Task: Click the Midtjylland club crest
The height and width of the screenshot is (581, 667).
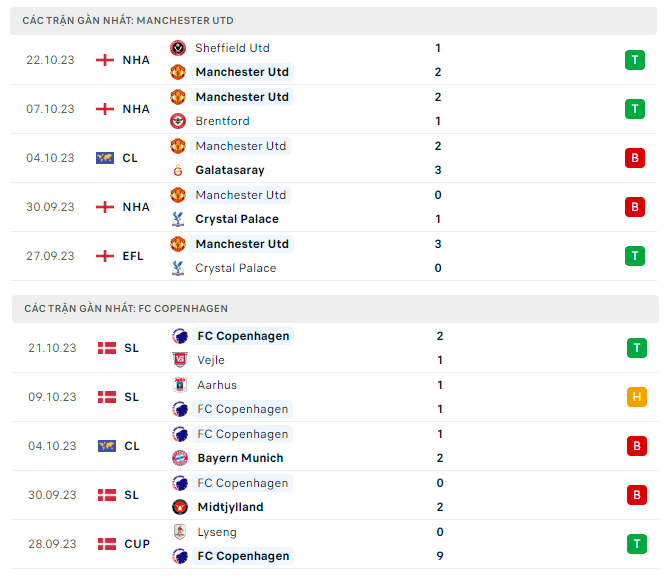Action: coord(179,507)
